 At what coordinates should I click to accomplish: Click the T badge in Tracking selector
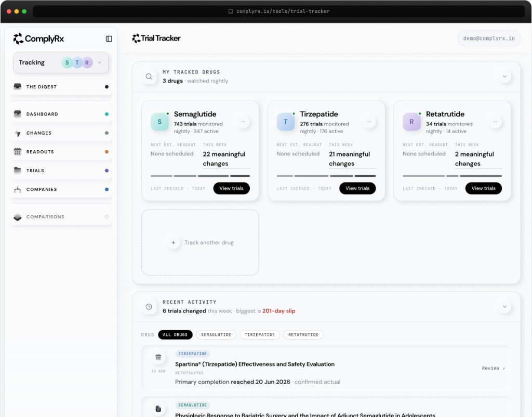point(77,62)
